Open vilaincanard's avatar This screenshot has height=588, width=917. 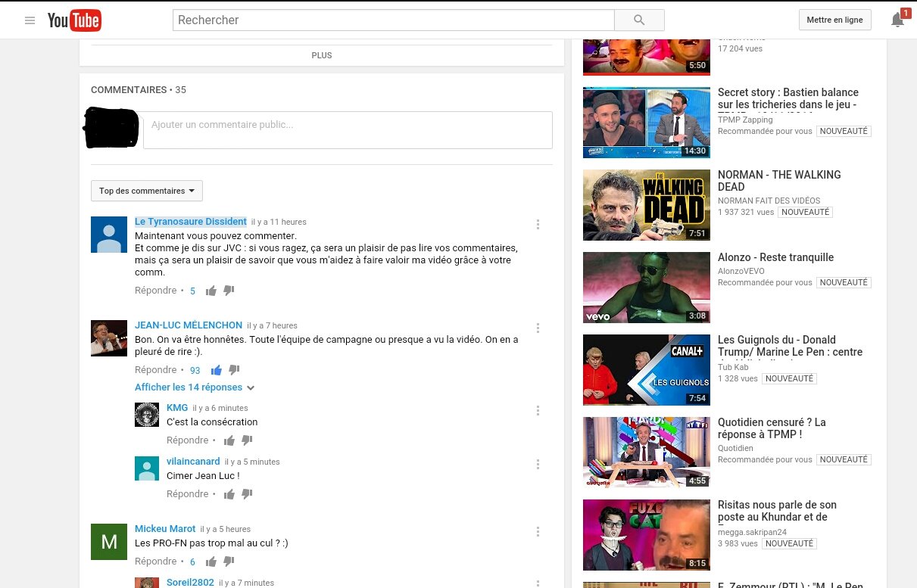point(147,468)
